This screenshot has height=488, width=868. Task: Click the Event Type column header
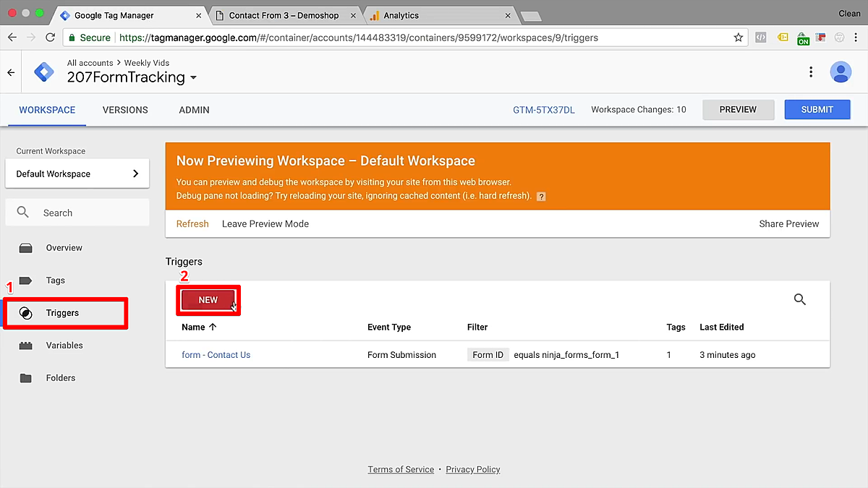coord(389,328)
